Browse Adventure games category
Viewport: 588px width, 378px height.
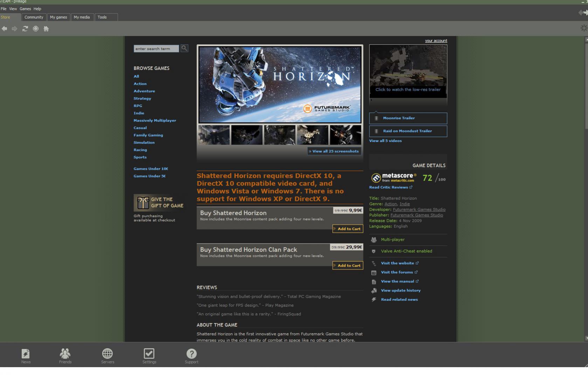(x=144, y=91)
